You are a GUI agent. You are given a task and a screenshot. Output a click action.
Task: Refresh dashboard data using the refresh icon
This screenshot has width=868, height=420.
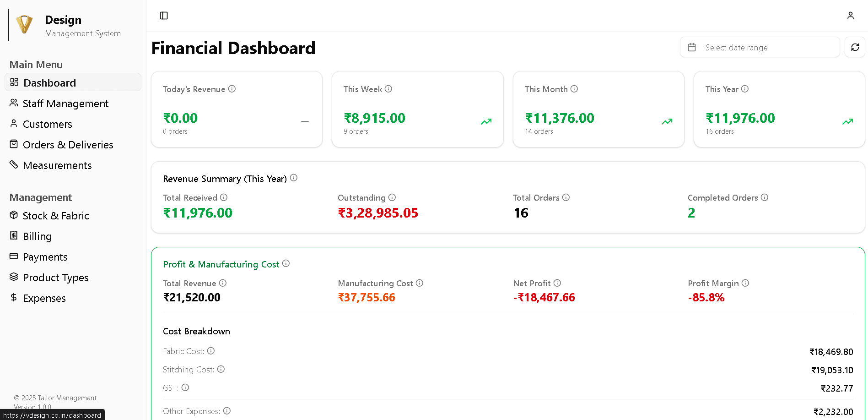click(855, 47)
